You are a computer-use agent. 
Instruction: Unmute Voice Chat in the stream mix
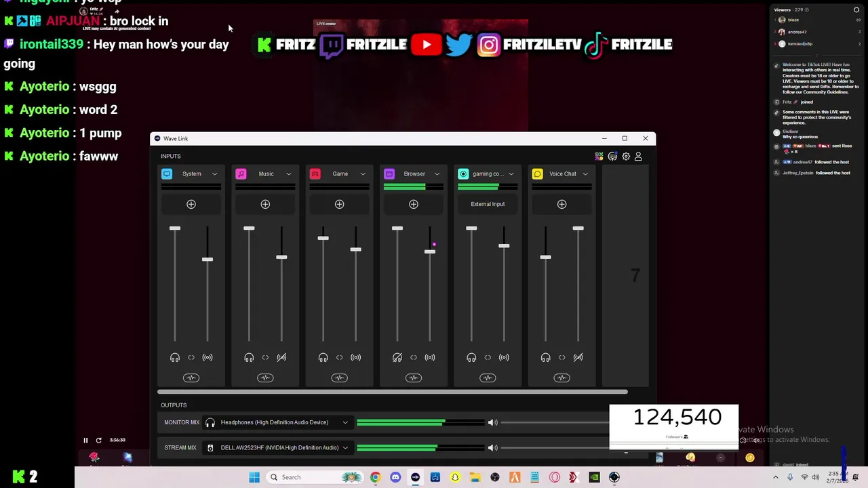point(578,357)
